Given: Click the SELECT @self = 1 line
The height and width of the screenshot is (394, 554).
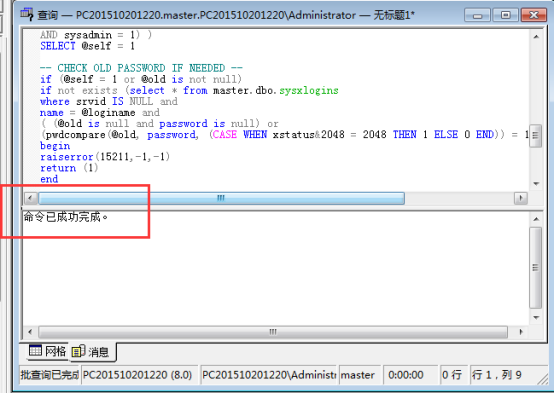Looking at the screenshot, I should 88,46.
